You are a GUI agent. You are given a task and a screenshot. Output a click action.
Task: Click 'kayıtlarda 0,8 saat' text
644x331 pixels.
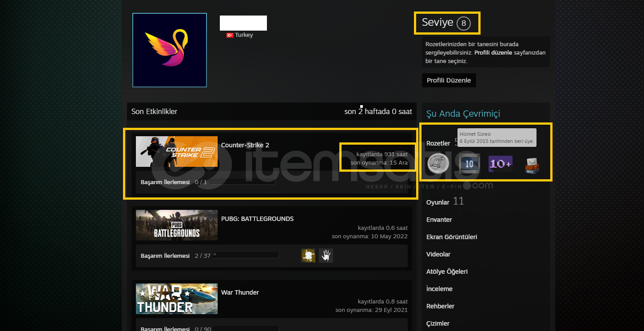click(382, 301)
